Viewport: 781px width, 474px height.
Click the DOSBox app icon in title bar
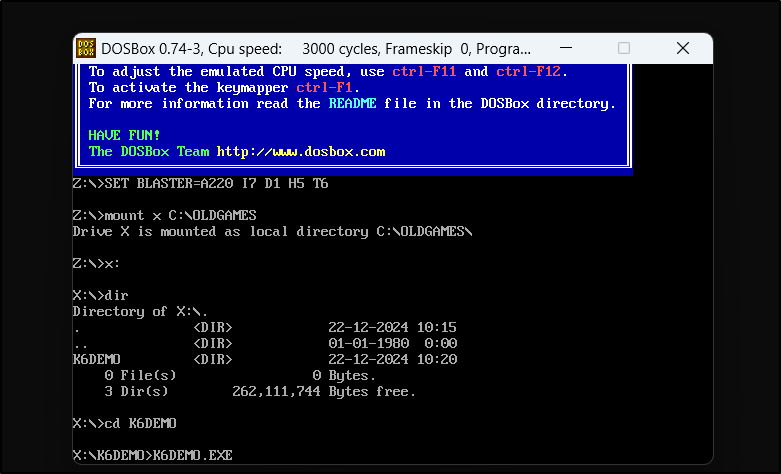[x=86, y=48]
